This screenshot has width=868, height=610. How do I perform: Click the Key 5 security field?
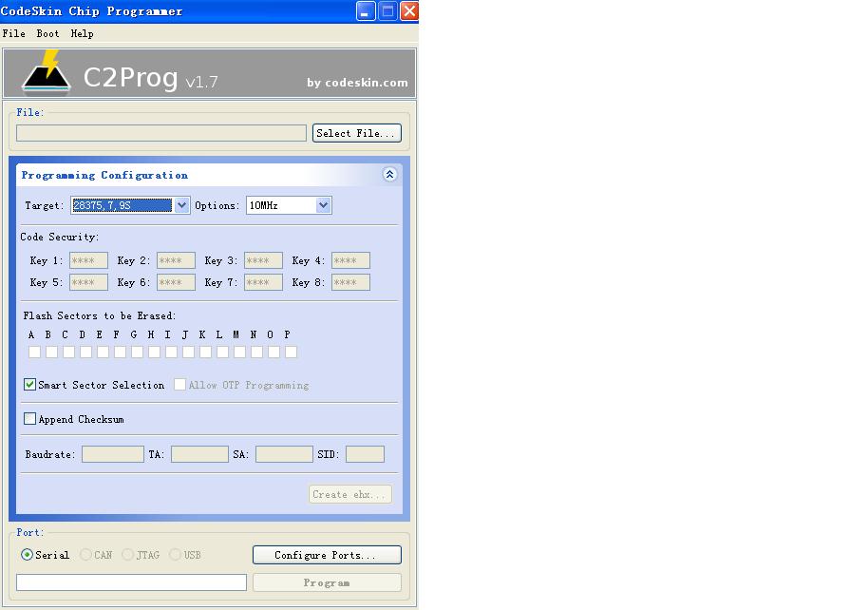(88, 282)
